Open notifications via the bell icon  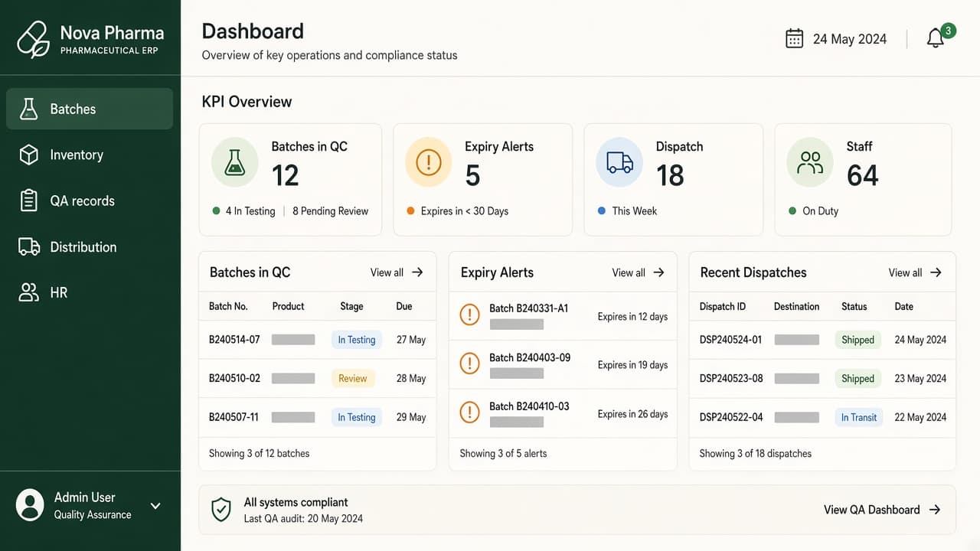935,39
